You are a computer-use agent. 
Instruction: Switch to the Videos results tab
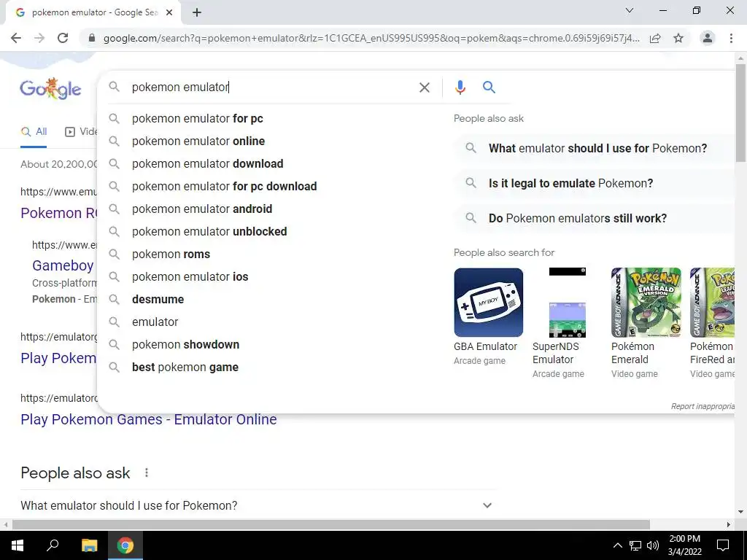[81, 132]
